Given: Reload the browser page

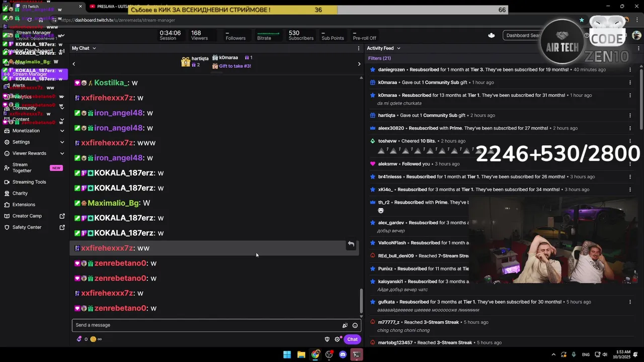Looking at the screenshot, I should (x=29, y=20).
